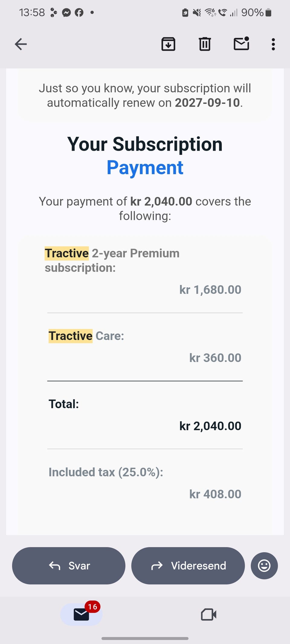This screenshot has width=290, height=644.
Task: Archive this email with the archive icon
Action: pyautogui.click(x=168, y=44)
